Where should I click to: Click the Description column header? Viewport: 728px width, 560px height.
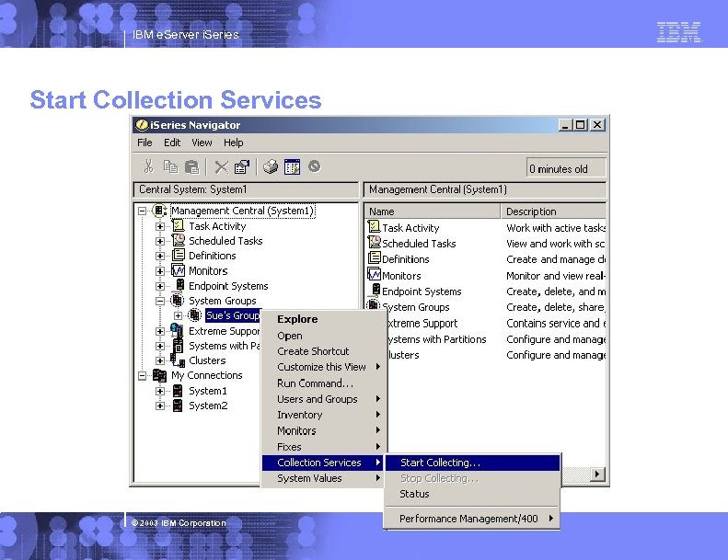[554, 211]
